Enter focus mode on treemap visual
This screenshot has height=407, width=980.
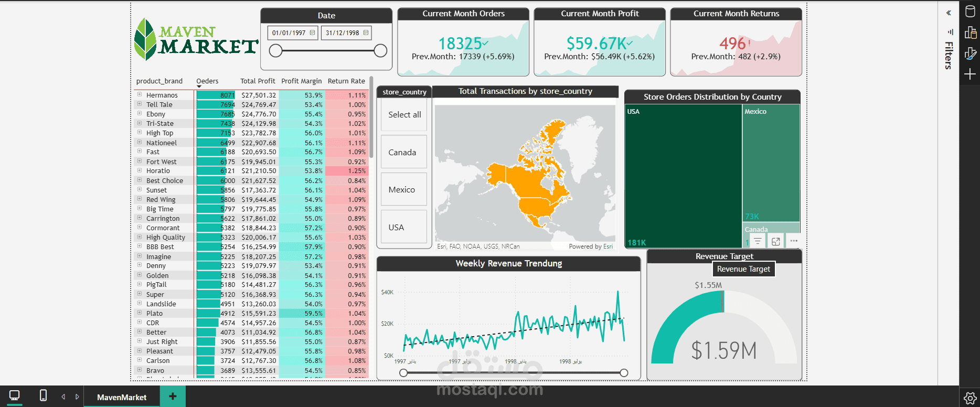(775, 241)
